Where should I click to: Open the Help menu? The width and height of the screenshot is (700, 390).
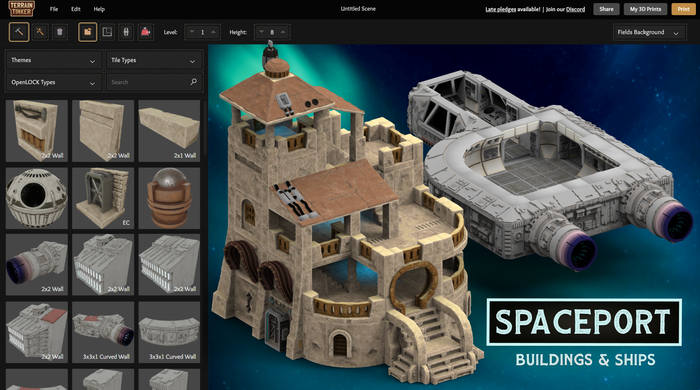coord(99,9)
